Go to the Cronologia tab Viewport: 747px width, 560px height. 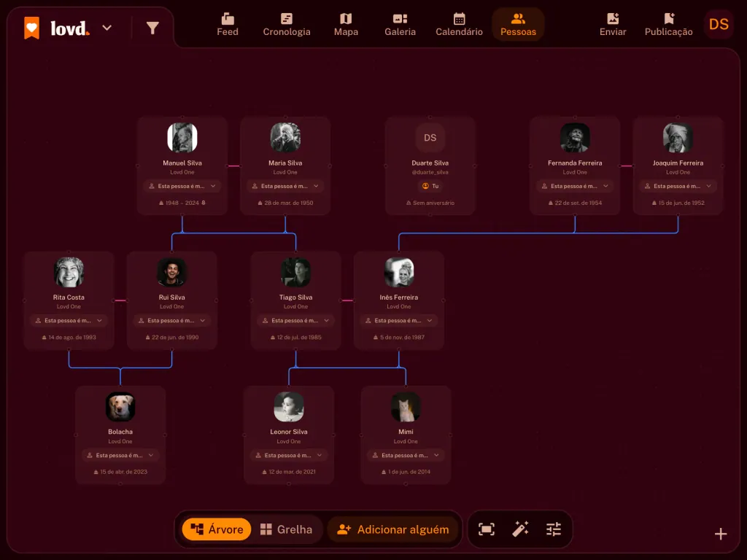pyautogui.click(x=287, y=25)
